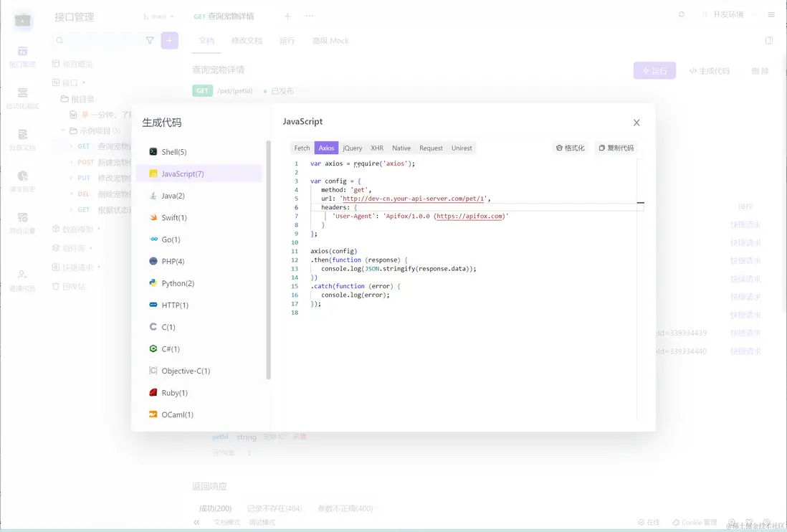Expand the PUT 修改宠物 tree row
Screen dimensions: 787x532
[x=71, y=178]
